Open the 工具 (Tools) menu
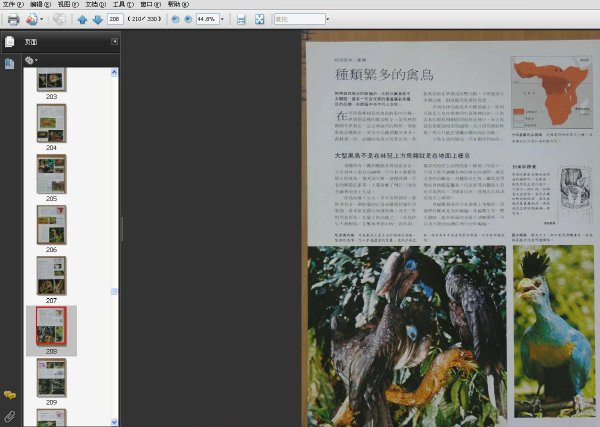600x427 pixels. tap(123, 4)
